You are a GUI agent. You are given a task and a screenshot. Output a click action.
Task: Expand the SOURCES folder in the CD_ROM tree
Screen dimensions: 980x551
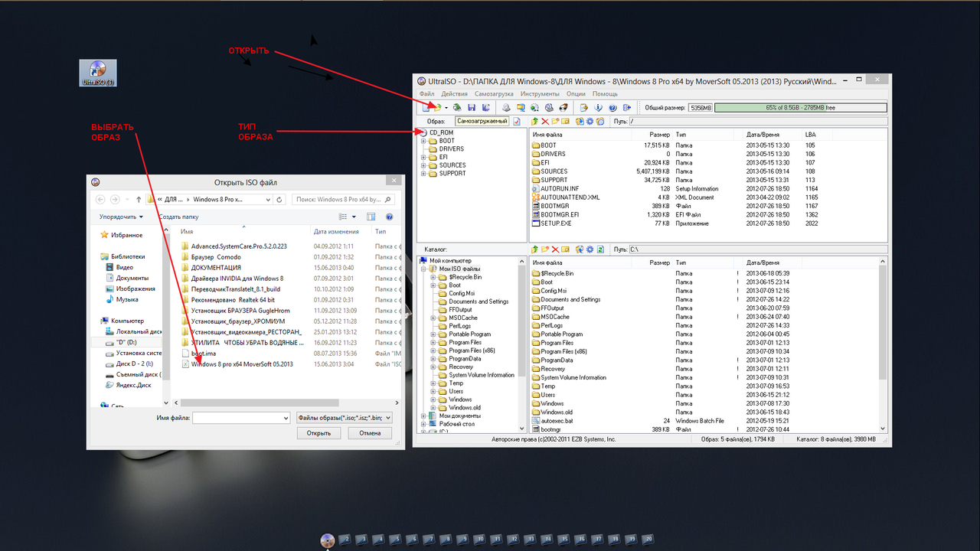(x=423, y=165)
